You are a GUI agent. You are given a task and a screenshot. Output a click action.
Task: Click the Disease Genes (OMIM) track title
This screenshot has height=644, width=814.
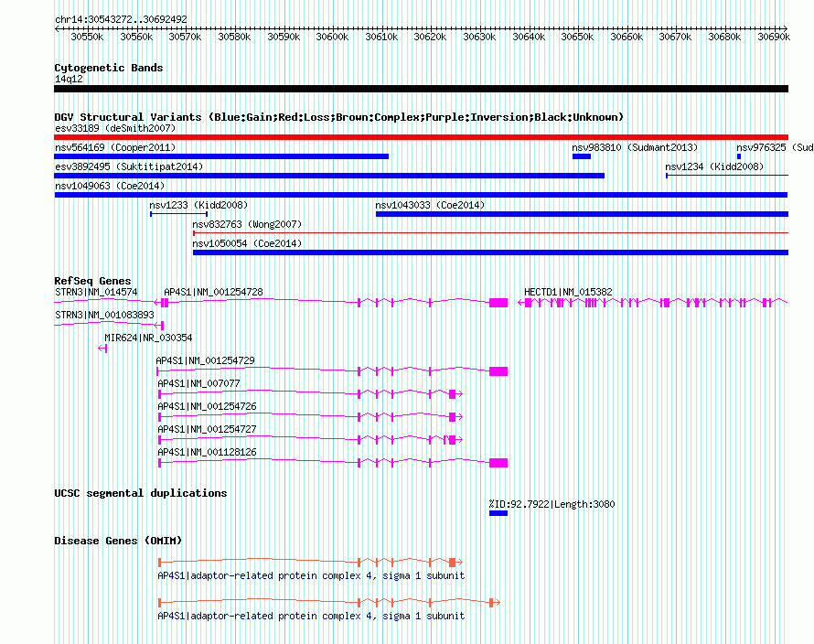(x=118, y=541)
